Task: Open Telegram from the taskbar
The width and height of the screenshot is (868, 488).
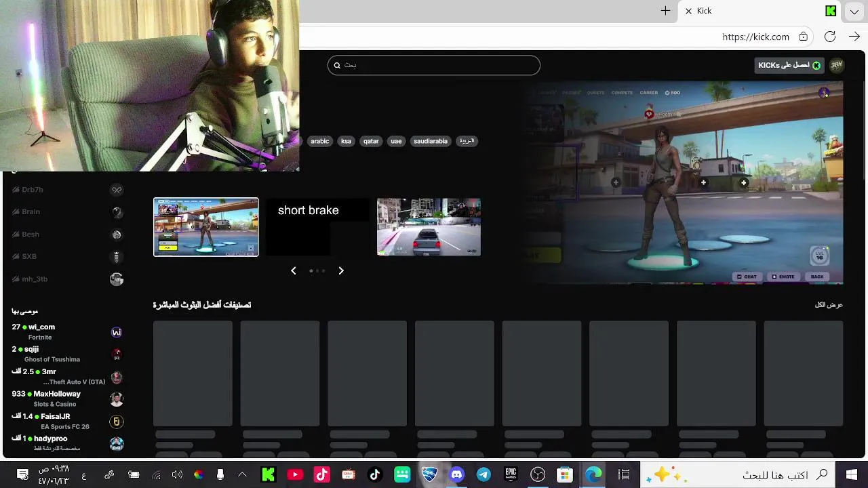Action: point(484,474)
